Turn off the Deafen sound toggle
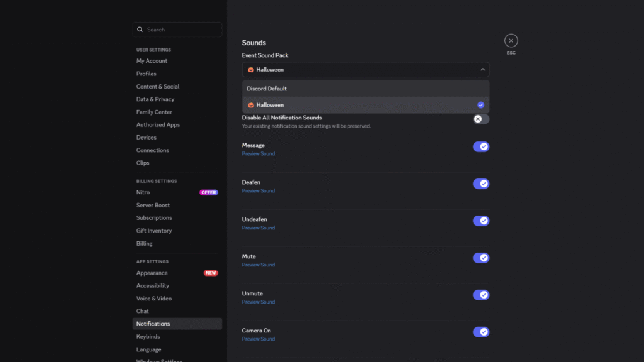This screenshot has width=644, height=362. pyautogui.click(x=480, y=184)
